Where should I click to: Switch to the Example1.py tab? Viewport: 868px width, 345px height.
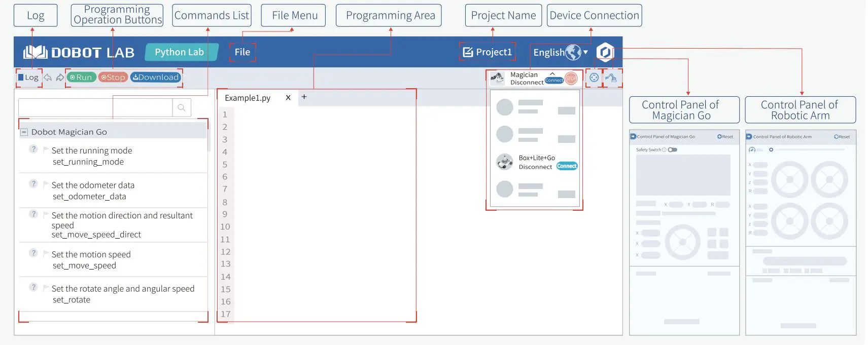click(248, 98)
